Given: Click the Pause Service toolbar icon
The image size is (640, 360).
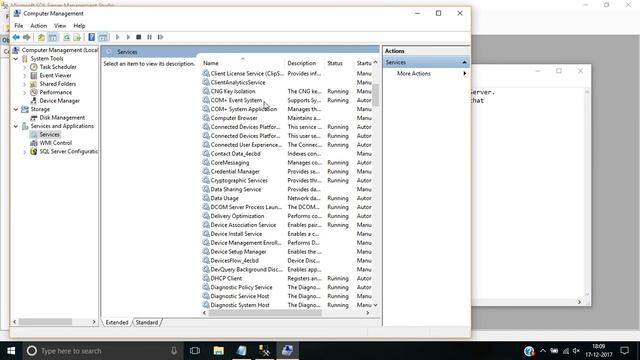Looking at the screenshot, I should 149,37.
